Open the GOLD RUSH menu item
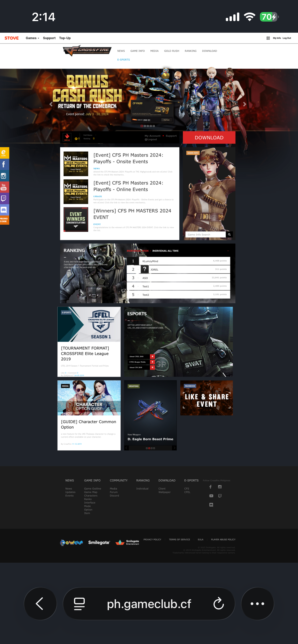The image size is (298, 644). (171, 51)
